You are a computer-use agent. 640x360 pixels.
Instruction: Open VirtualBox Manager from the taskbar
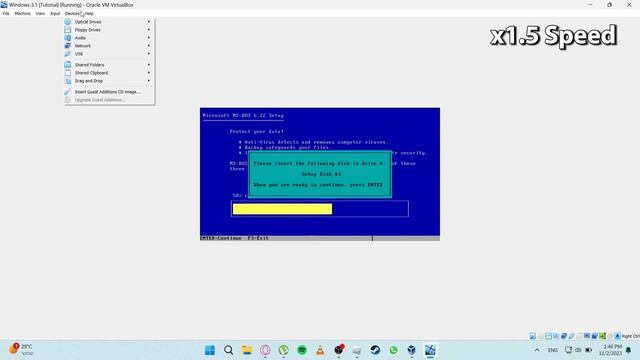(411, 350)
